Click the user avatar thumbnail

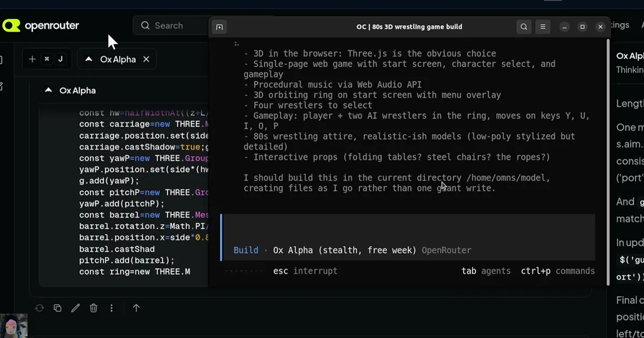(13, 326)
